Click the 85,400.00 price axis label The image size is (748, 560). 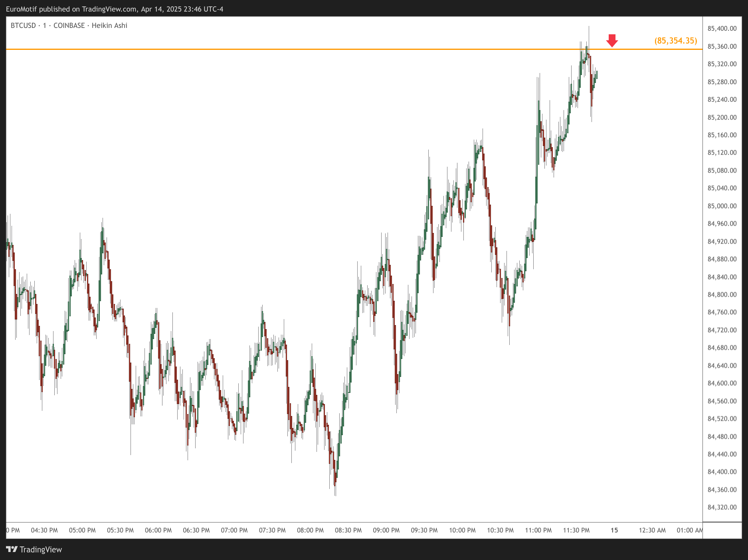tap(722, 28)
